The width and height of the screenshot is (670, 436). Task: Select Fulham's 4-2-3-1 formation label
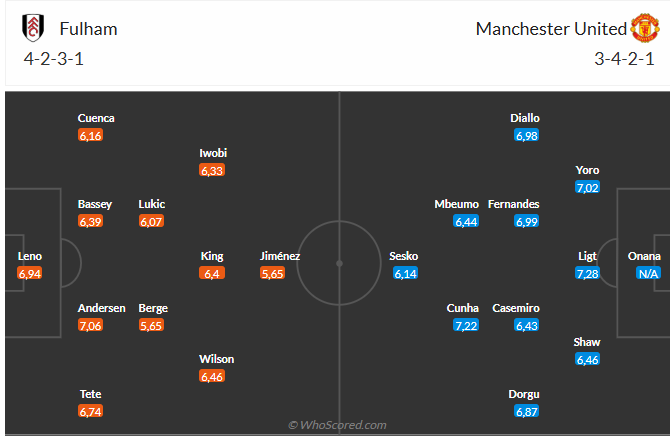(54, 58)
